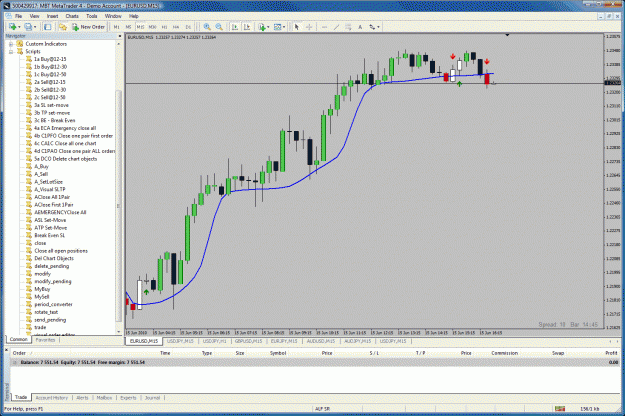The height and width of the screenshot is (416, 625).
Task: Select 5a DCO Delete chart objects script
Action: (x=65, y=159)
